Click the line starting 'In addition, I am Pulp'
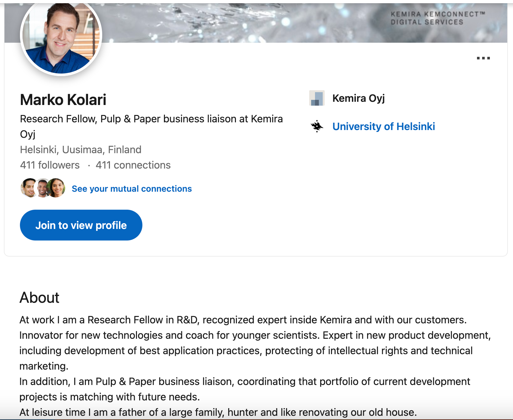The width and height of the screenshot is (513, 420). pyautogui.click(x=245, y=381)
